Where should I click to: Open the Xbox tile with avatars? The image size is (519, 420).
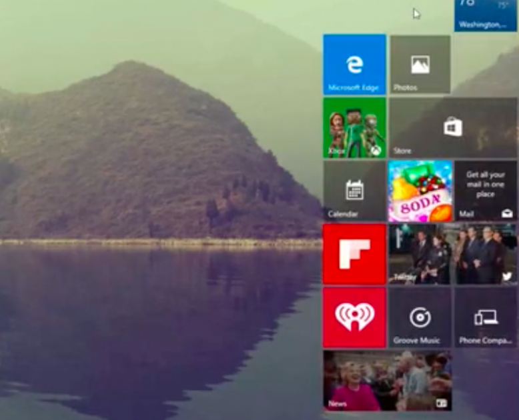354,128
